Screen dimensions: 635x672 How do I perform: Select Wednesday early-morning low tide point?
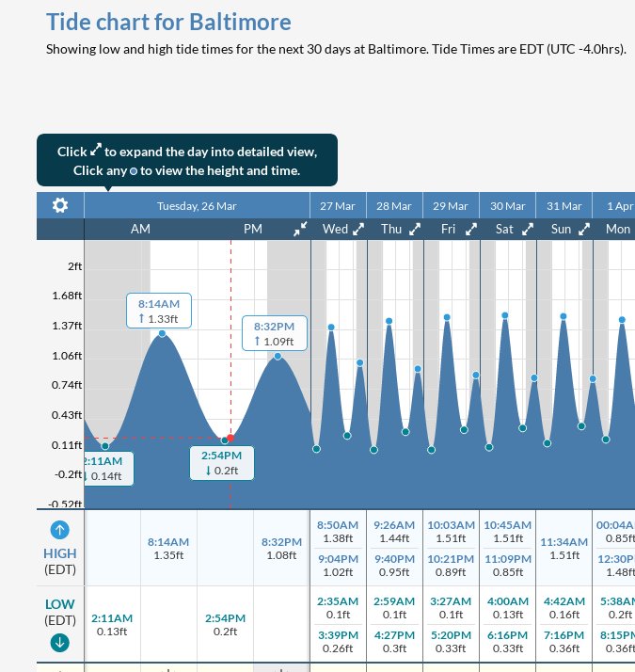(x=316, y=449)
